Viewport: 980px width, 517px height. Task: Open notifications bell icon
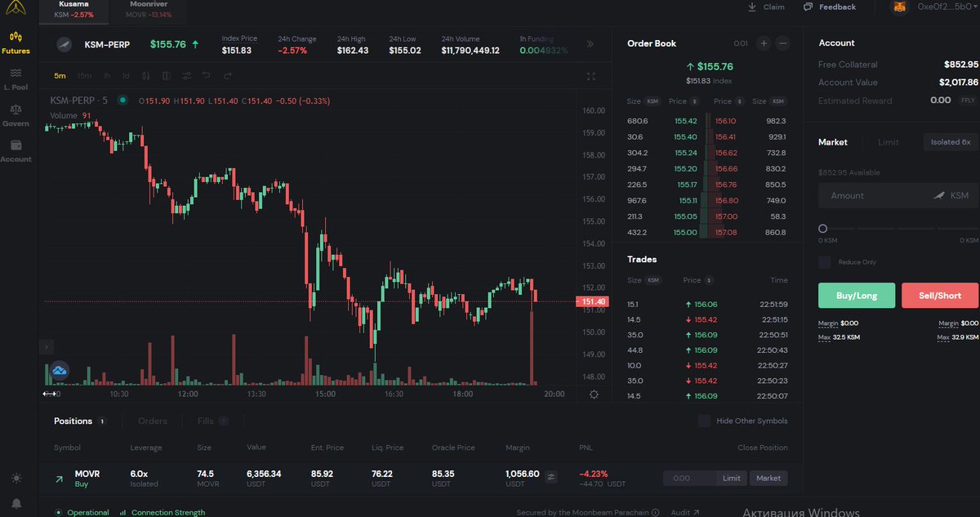click(16, 503)
